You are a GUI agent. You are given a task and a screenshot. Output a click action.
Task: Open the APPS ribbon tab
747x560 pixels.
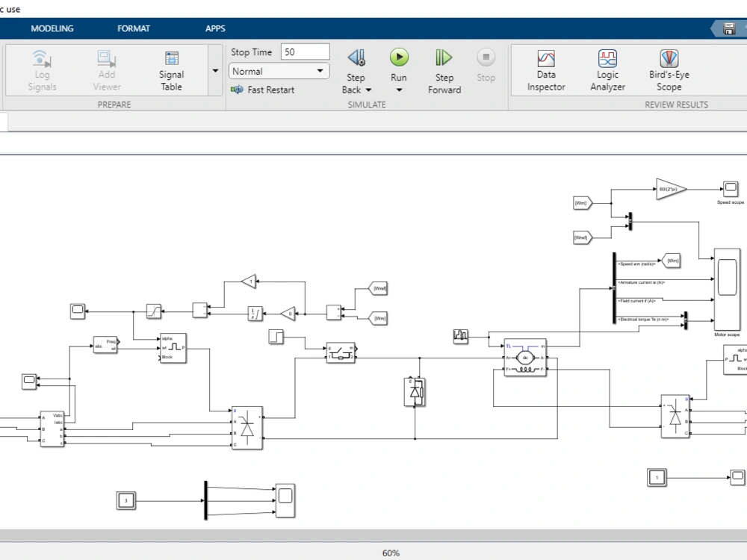pyautogui.click(x=215, y=28)
